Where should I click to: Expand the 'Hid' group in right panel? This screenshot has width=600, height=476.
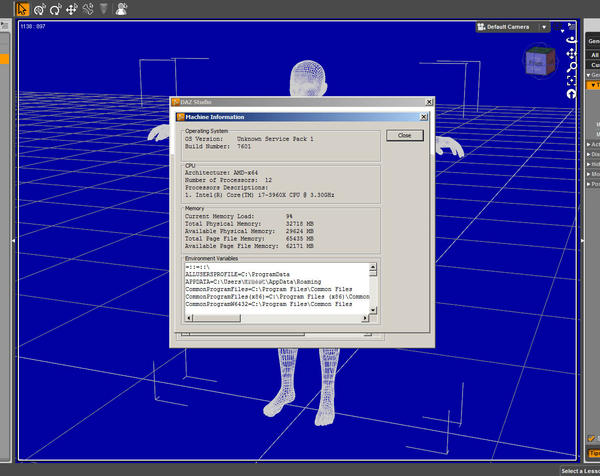589,164
